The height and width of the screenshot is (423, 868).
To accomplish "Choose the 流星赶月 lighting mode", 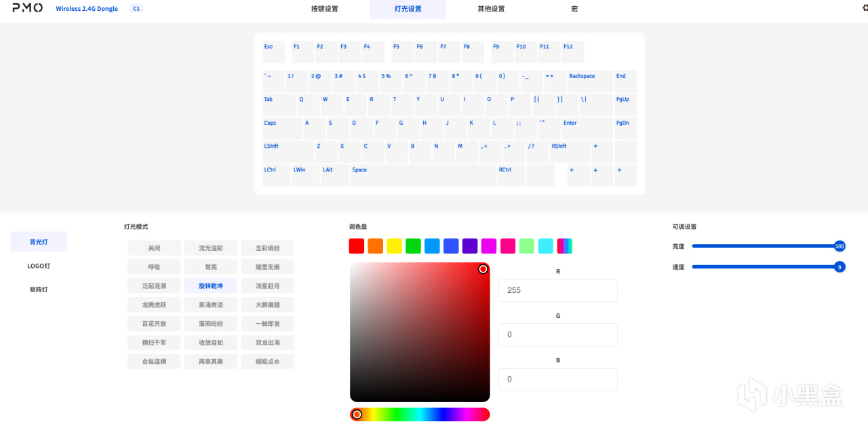I will point(268,286).
